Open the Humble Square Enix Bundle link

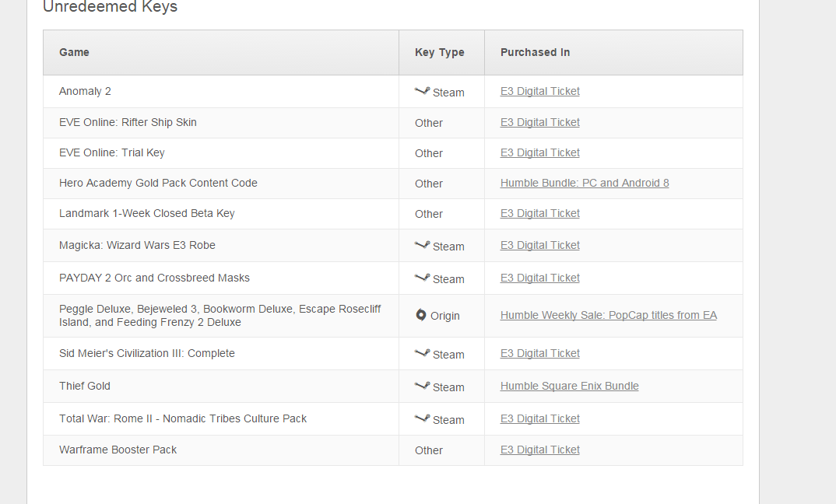tap(570, 386)
